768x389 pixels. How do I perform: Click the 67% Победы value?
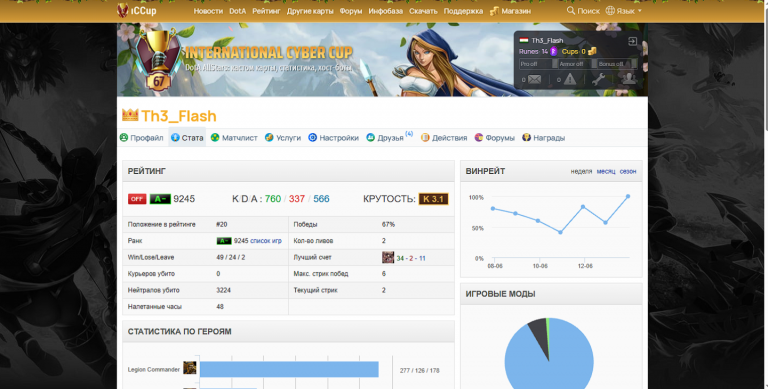point(388,224)
